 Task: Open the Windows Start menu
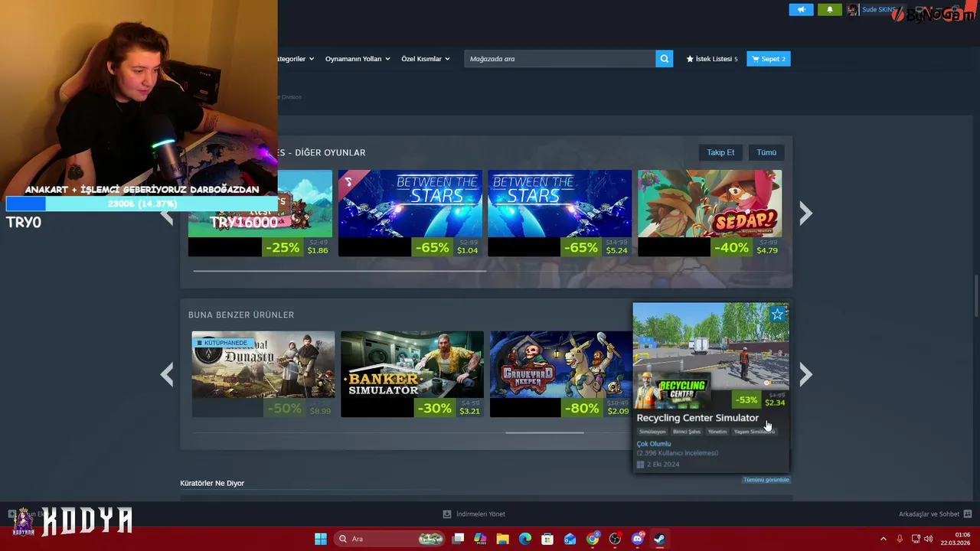[321, 539]
